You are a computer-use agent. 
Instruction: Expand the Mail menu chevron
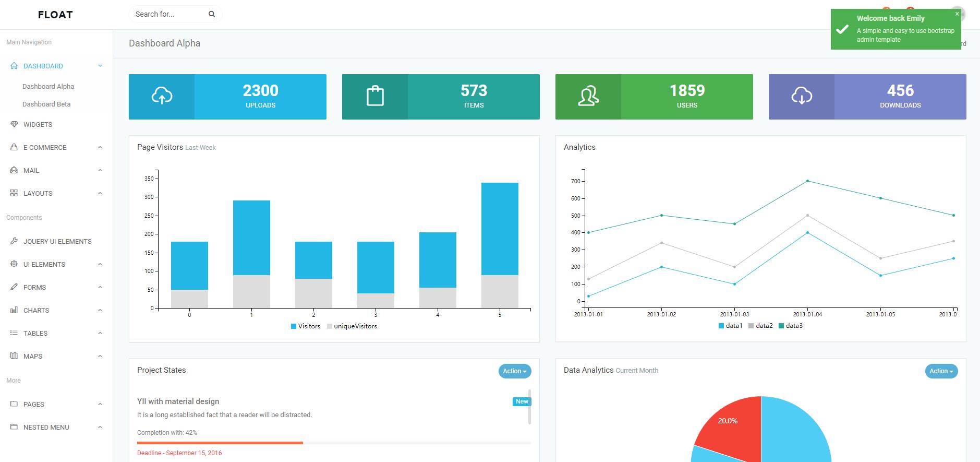click(100, 171)
